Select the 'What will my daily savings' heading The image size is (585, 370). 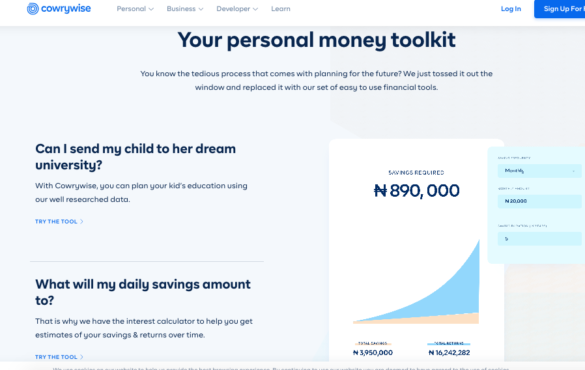[x=143, y=292]
